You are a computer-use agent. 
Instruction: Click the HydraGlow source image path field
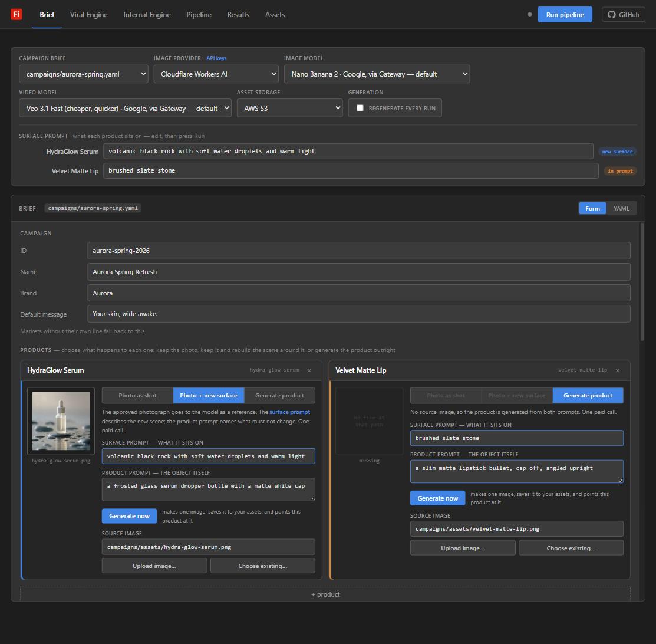tap(208, 547)
